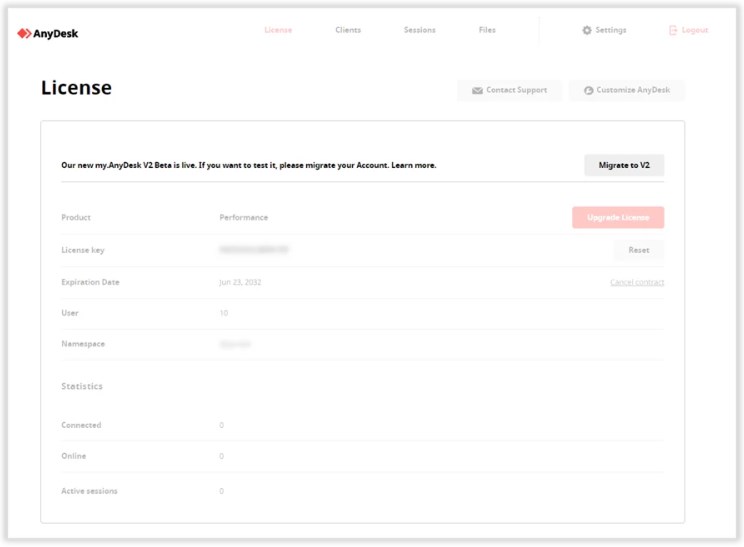Click the User count value 10

pyautogui.click(x=223, y=313)
